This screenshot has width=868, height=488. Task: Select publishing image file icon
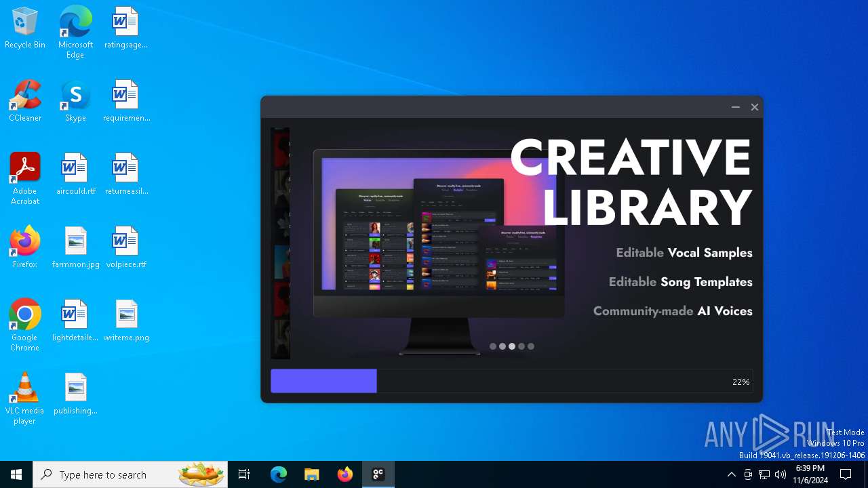(x=75, y=394)
